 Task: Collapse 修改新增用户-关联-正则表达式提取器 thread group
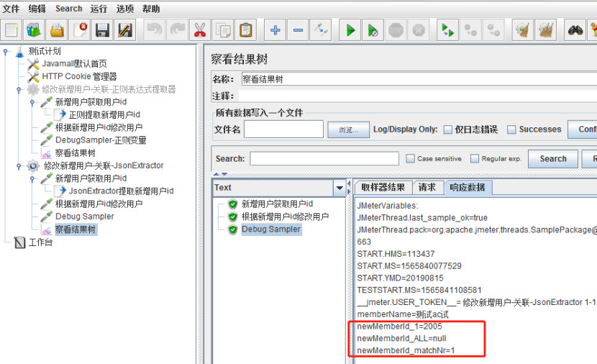(x=18, y=90)
